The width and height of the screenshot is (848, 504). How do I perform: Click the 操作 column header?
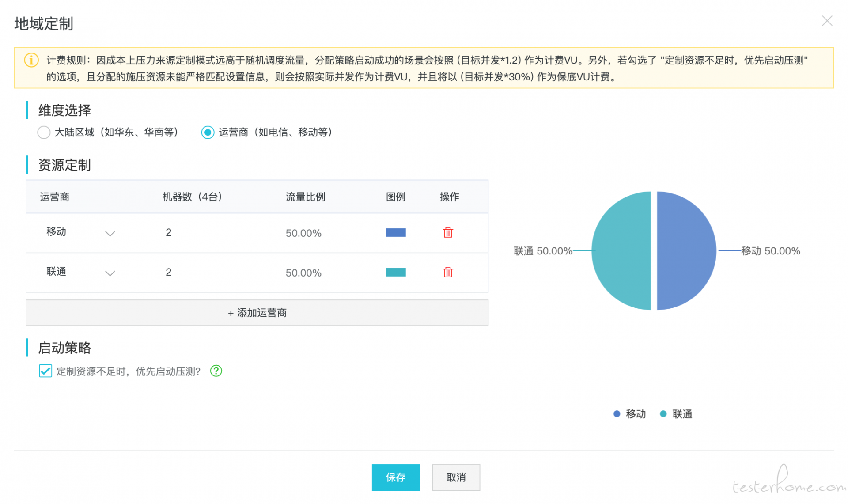(x=449, y=197)
